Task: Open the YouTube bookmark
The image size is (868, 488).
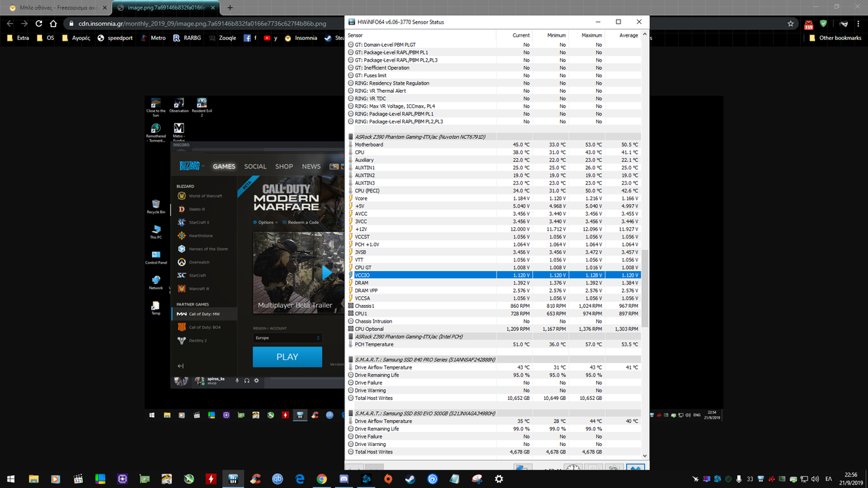Action: (271, 38)
